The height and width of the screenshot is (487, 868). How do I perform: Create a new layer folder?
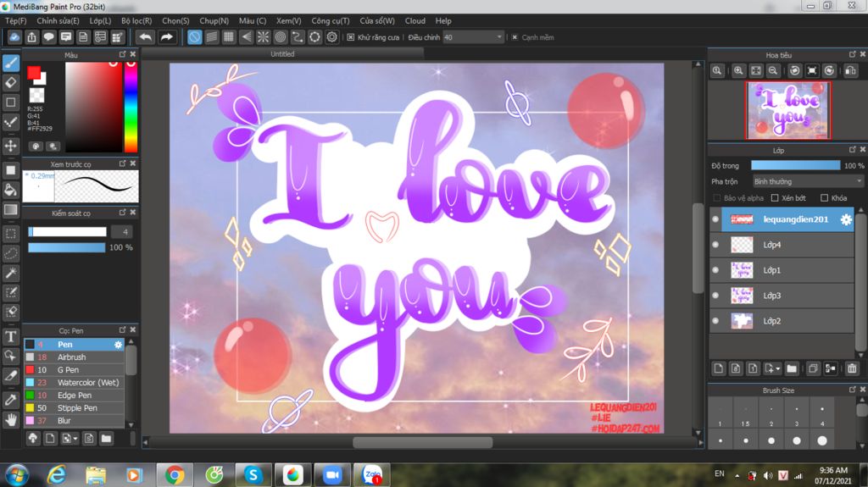(792, 368)
